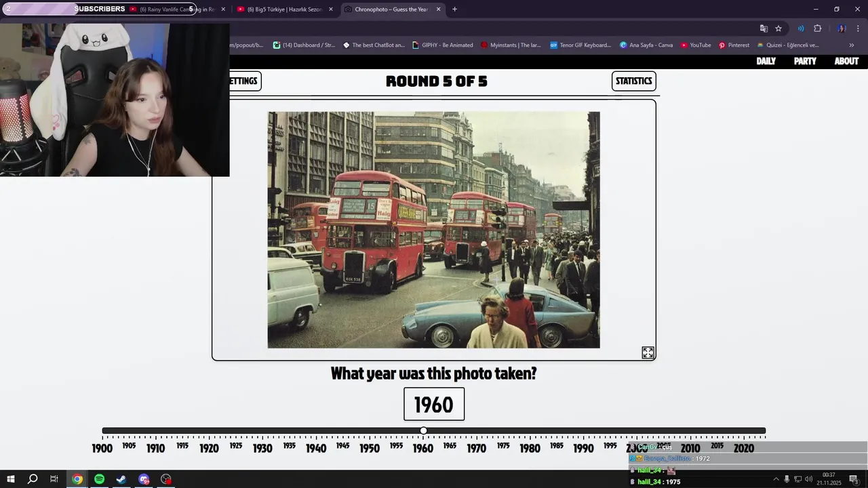Screen dimensions: 868x488
Task: Open Spotify from the taskbar
Action: [x=100, y=479]
